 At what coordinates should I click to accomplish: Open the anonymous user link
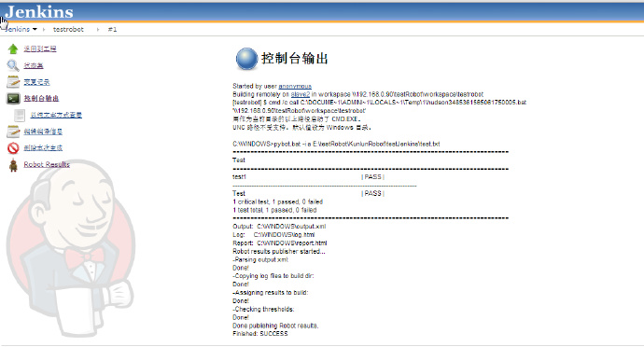pos(295,86)
